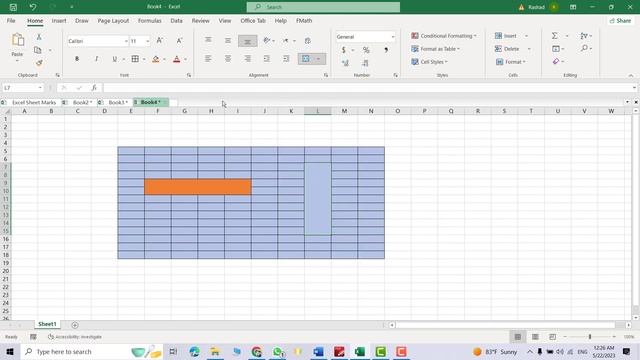The height and width of the screenshot is (360, 640).
Task: Decrease cell indent
Action: click(x=267, y=59)
